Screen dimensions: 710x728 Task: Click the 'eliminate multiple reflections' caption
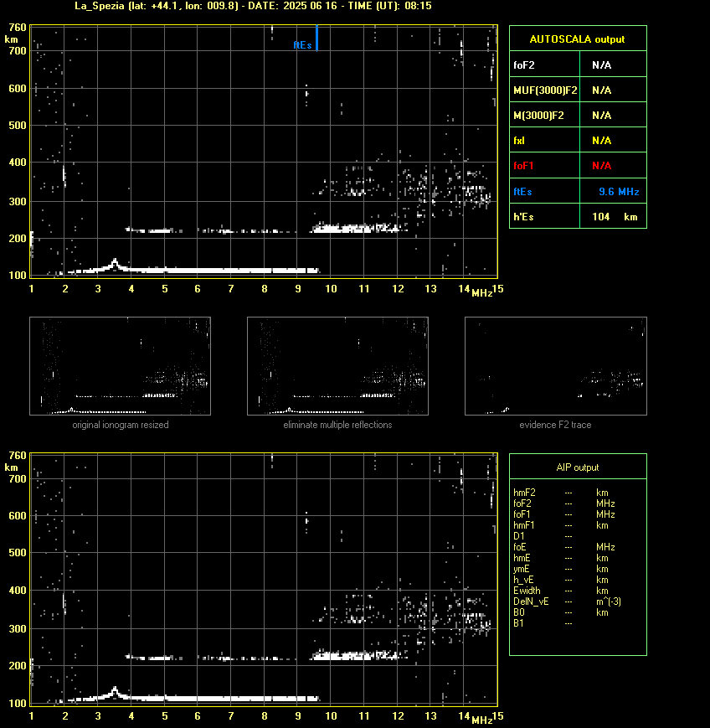(x=337, y=425)
